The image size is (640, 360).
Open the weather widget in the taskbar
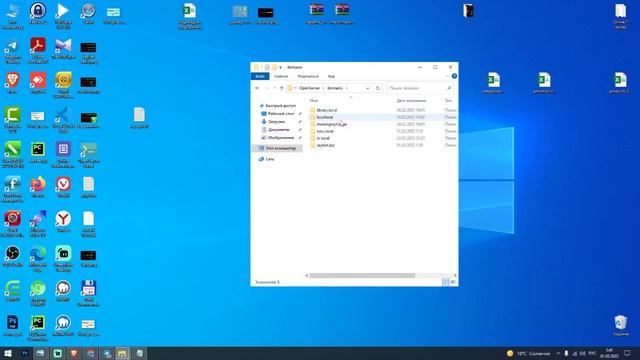[529, 353]
